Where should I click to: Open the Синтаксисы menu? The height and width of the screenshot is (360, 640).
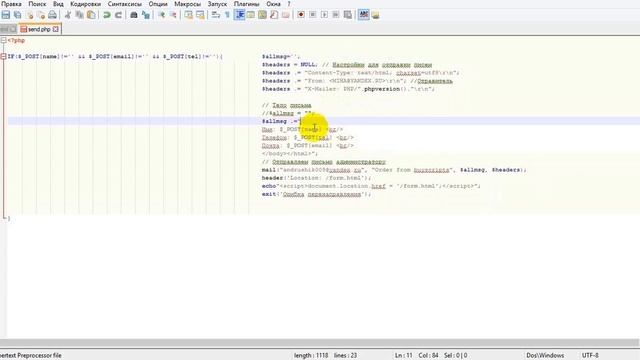(125, 4)
